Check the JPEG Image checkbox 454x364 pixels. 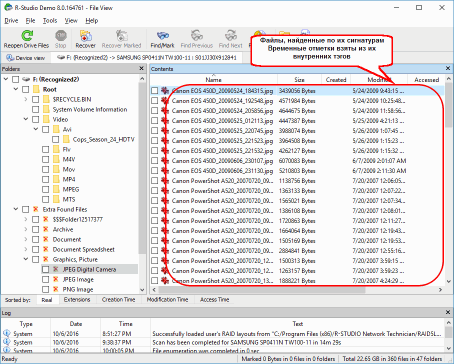click(46, 279)
